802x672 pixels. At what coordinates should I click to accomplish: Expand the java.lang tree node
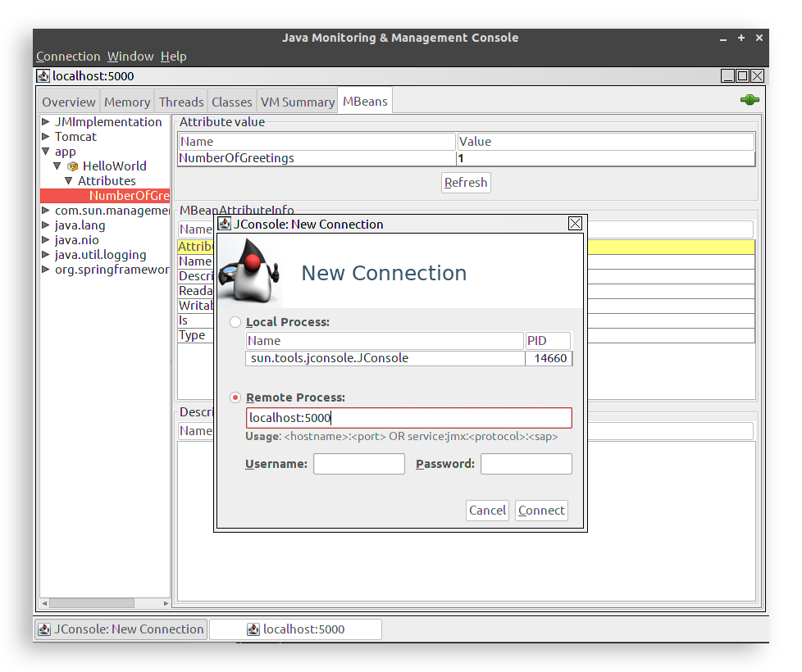[x=46, y=225]
